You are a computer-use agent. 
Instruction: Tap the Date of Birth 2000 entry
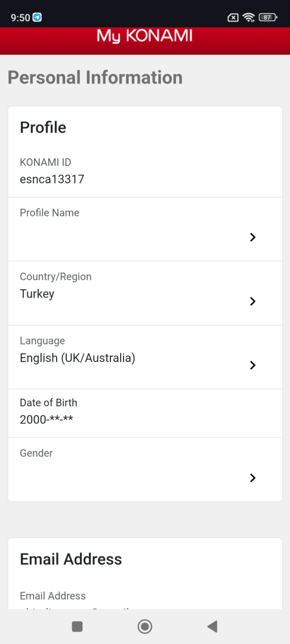pyautogui.click(x=47, y=419)
